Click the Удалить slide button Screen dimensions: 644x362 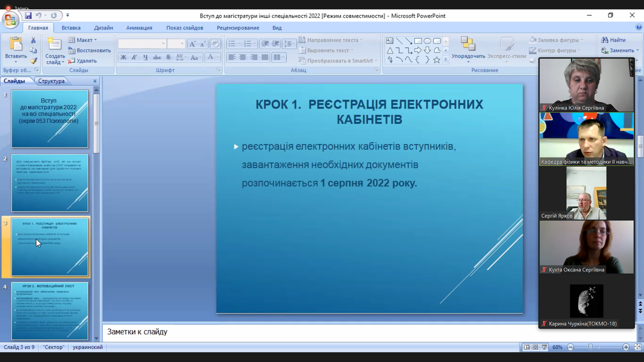(83, 61)
